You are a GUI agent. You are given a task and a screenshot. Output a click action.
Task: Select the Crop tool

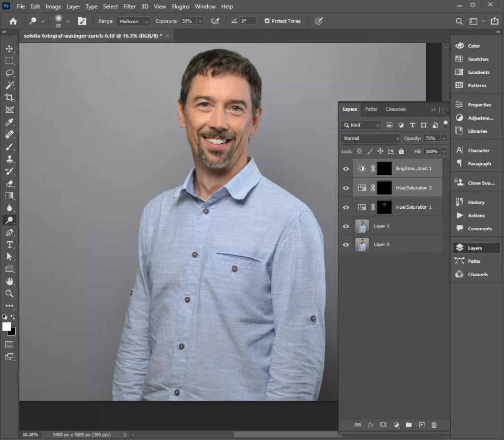pyautogui.click(x=9, y=97)
